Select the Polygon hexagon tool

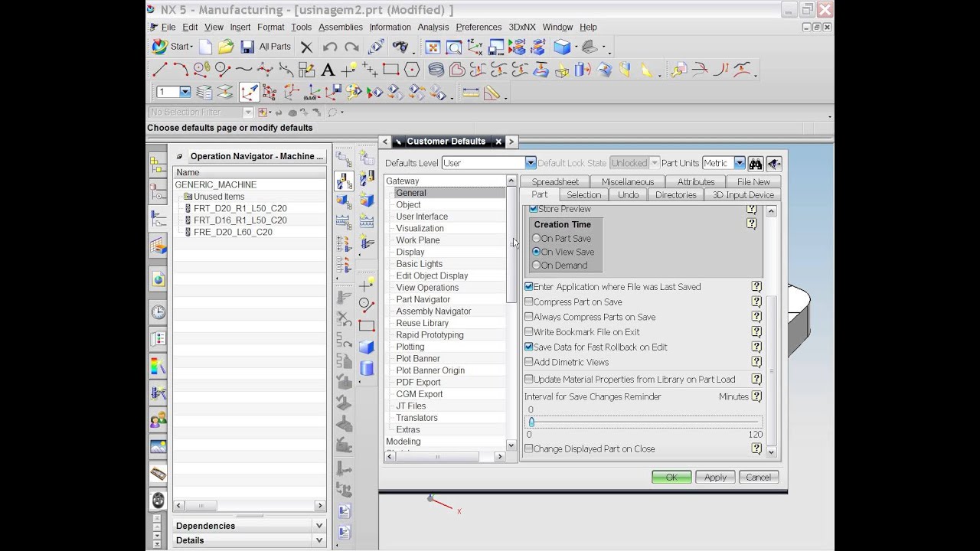412,70
